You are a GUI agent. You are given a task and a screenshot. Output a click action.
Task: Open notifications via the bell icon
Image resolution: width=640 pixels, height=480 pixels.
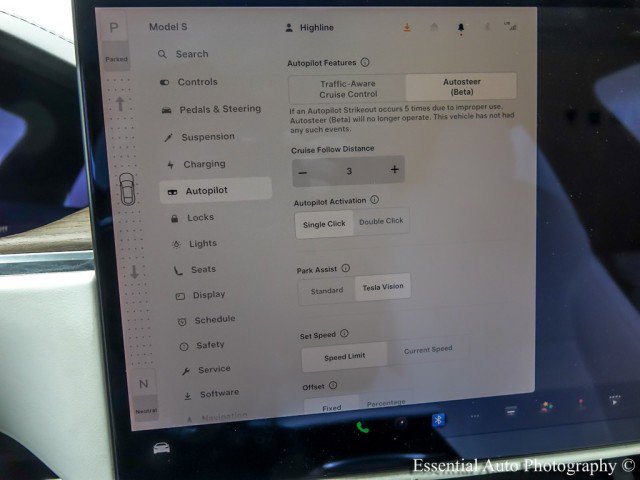[x=461, y=29]
